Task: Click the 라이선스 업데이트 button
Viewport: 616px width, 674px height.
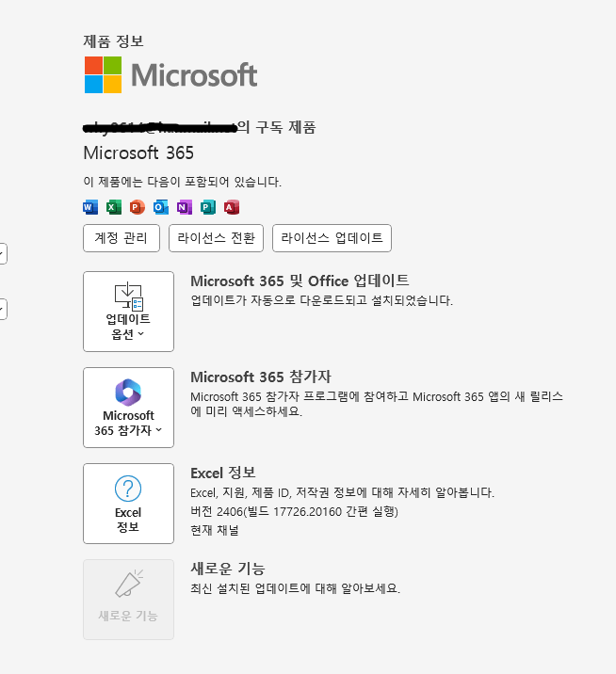Action: coord(332,238)
